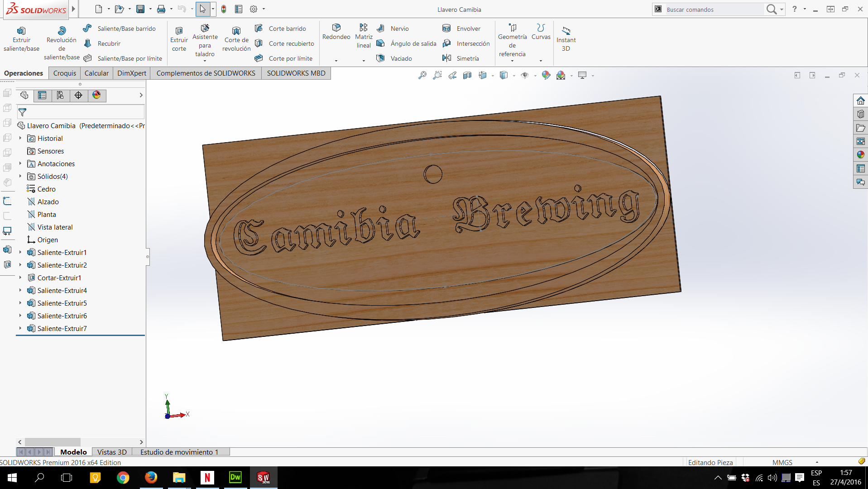Open dropdown under Matriz lineal
The width and height of the screenshot is (868, 489).
(364, 61)
